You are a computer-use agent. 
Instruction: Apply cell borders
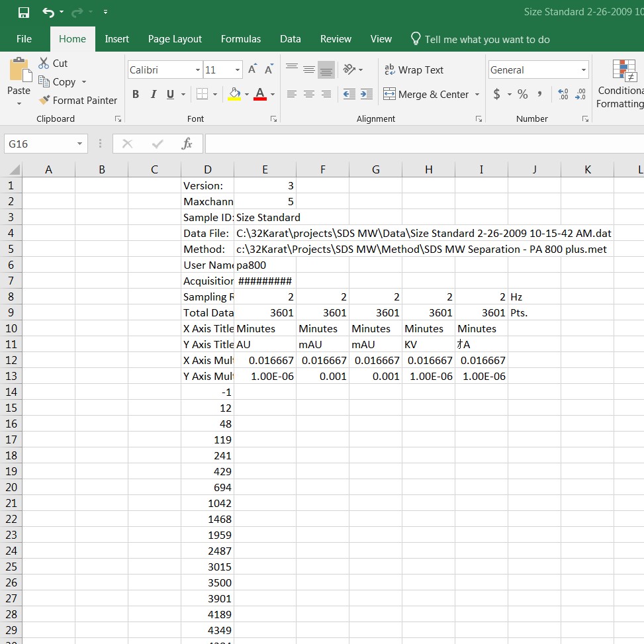(x=202, y=95)
